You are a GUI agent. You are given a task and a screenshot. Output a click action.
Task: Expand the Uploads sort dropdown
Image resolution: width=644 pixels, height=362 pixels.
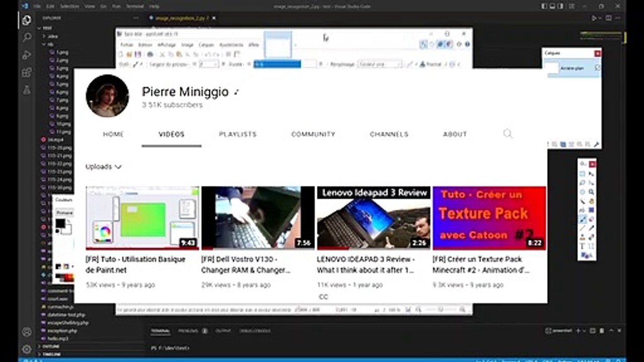point(104,166)
